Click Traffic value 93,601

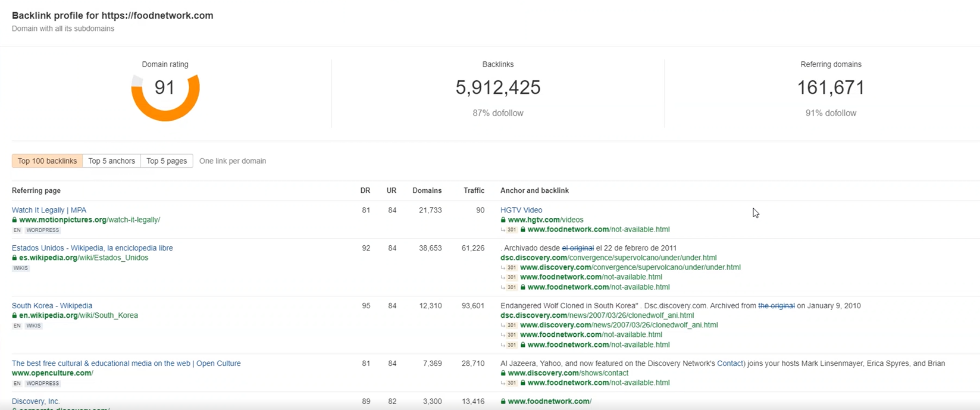pos(473,306)
